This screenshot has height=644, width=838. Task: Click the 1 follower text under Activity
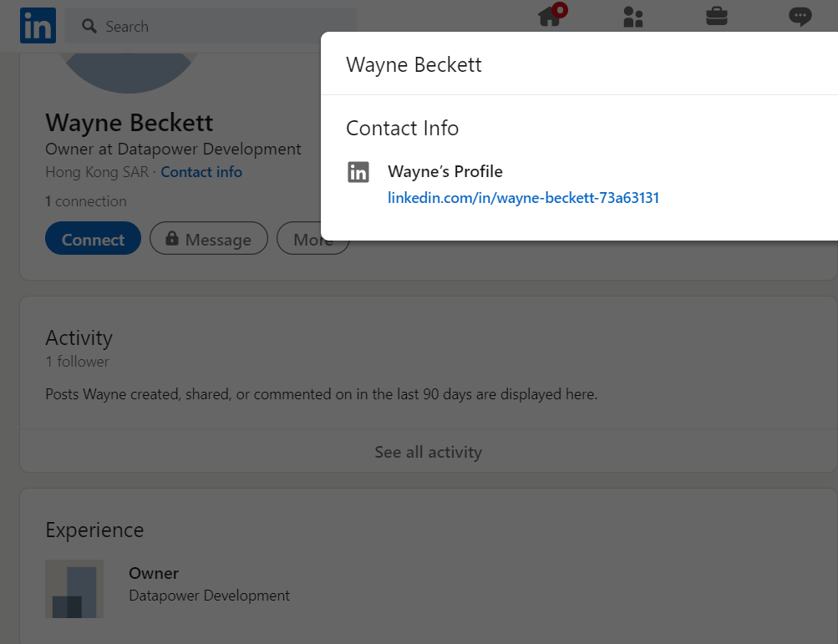78,362
